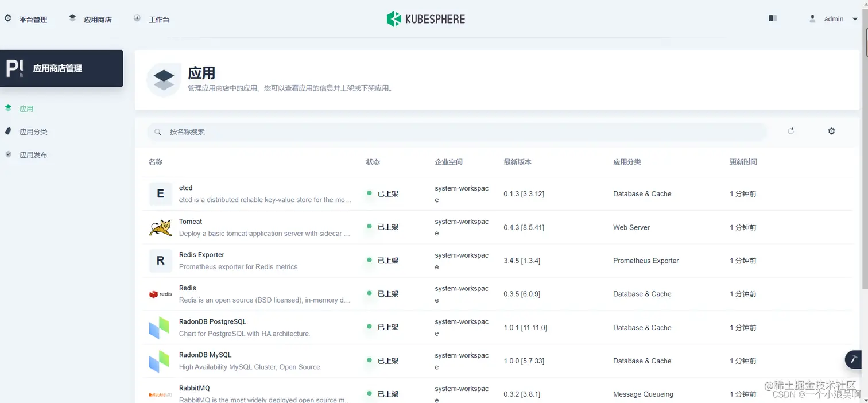Click version 0.3.5 [6.0.9]
This screenshot has width=868, height=403.
click(522, 294)
